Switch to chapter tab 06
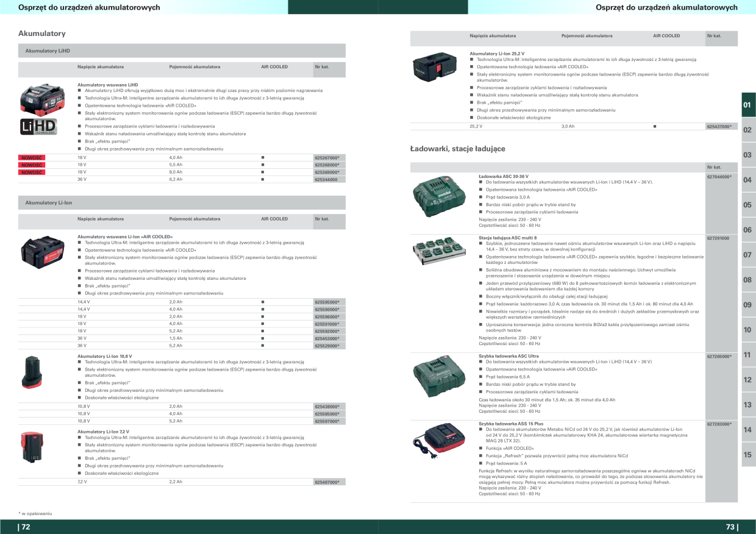The image size is (756, 534). [748, 230]
